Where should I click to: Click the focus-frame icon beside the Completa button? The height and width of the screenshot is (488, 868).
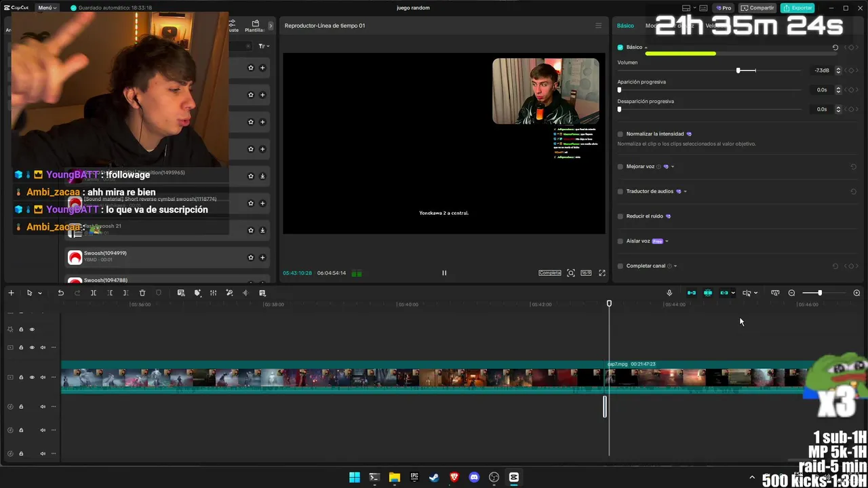tap(571, 273)
